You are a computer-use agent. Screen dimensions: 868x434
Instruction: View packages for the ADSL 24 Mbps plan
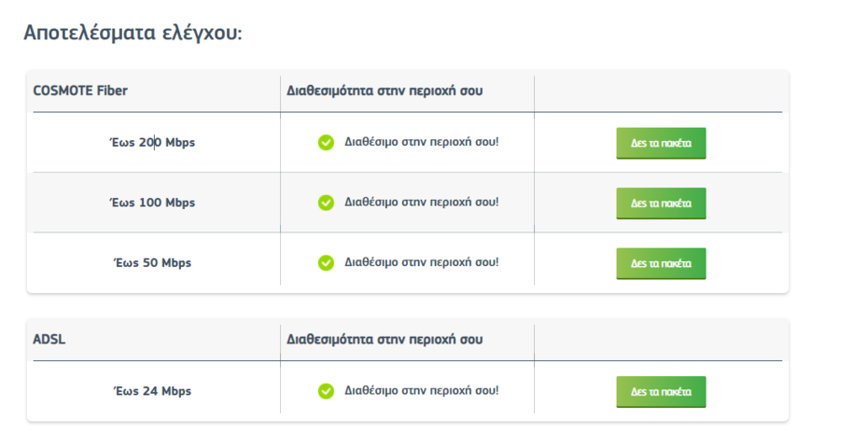pyautogui.click(x=661, y=391)
